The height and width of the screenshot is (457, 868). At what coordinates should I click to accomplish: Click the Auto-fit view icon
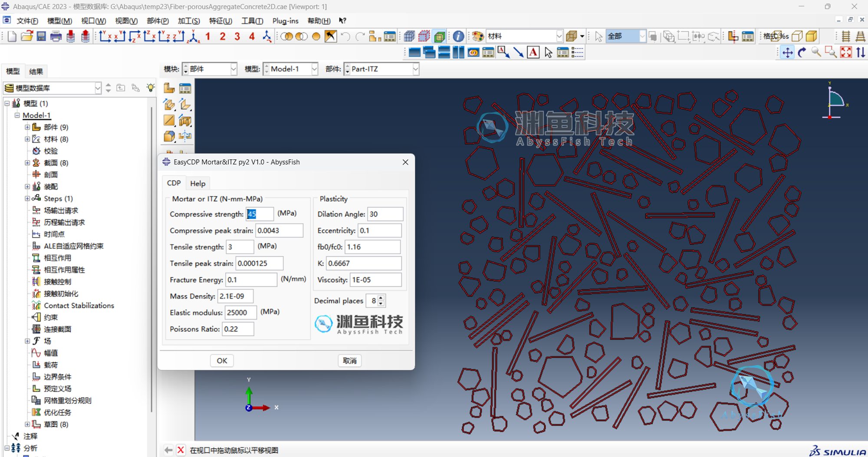coord(846,53)
